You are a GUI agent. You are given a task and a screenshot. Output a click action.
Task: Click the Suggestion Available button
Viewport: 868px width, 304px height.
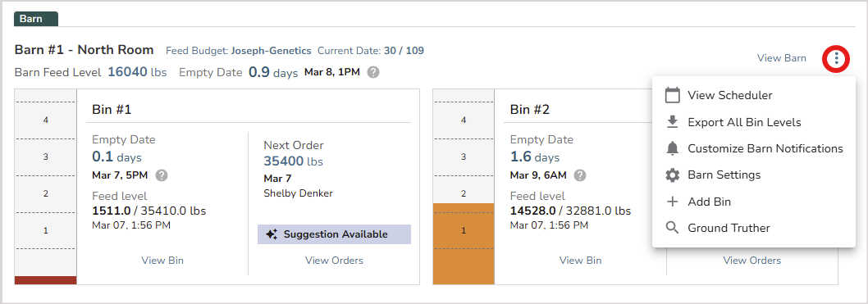pos(335,234)
